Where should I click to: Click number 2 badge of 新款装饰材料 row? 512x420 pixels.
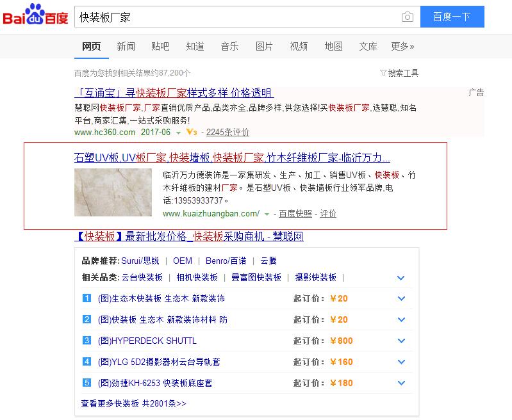coord(87,319)
